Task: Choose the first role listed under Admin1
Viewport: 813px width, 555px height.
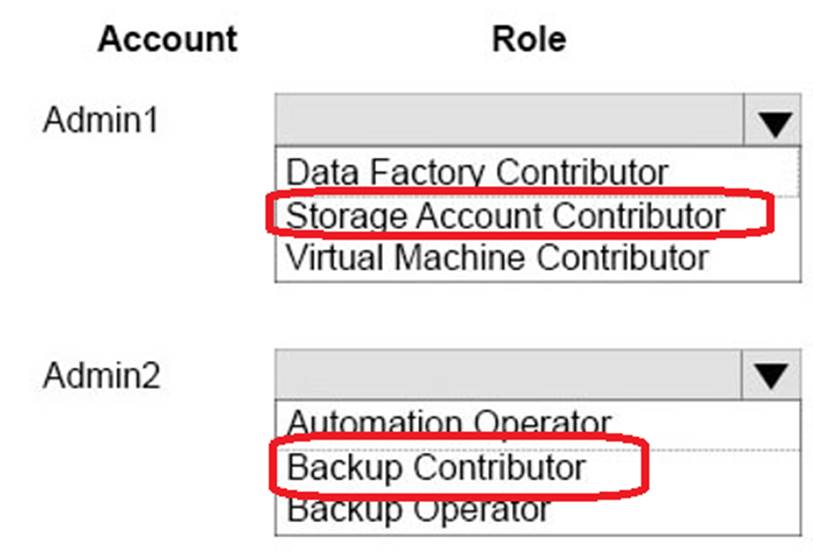Action: 476,170
